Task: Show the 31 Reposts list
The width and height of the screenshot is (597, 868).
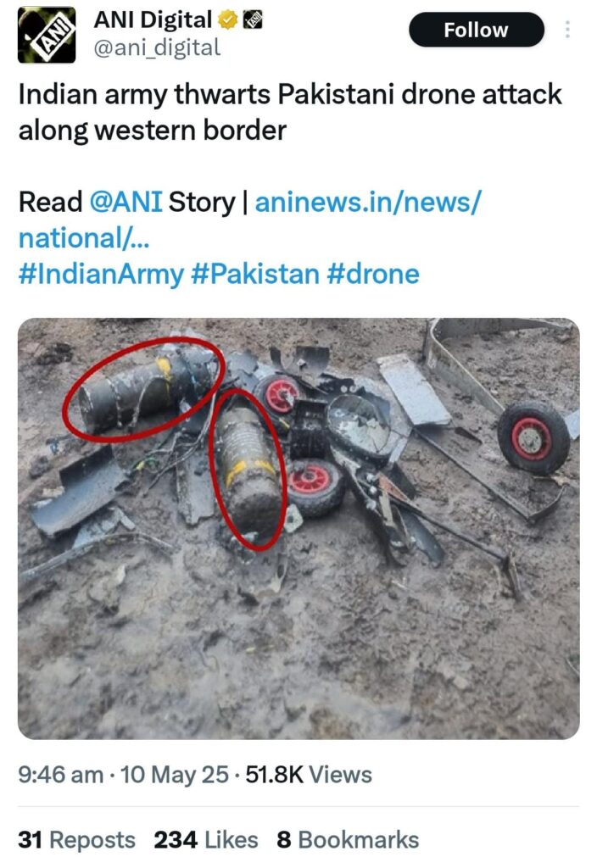Action: point(77,840)
